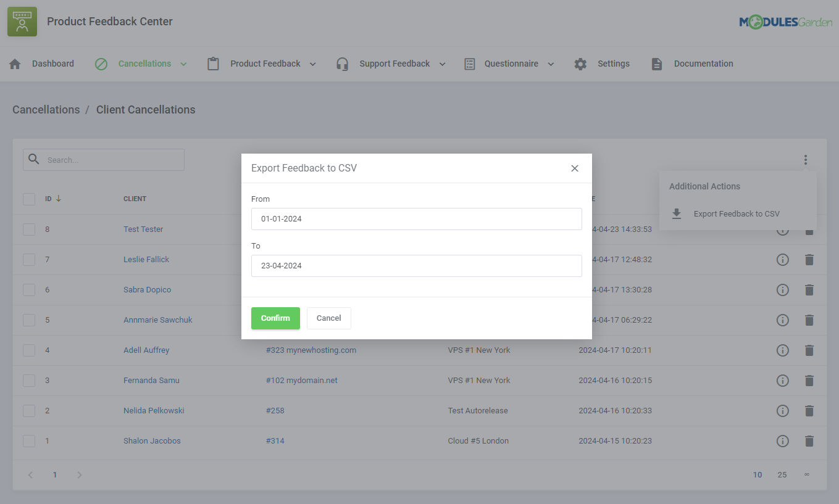Switch to the Product Feedback section
The width and height of the screenshot is (839, 504).
(265, 63)
